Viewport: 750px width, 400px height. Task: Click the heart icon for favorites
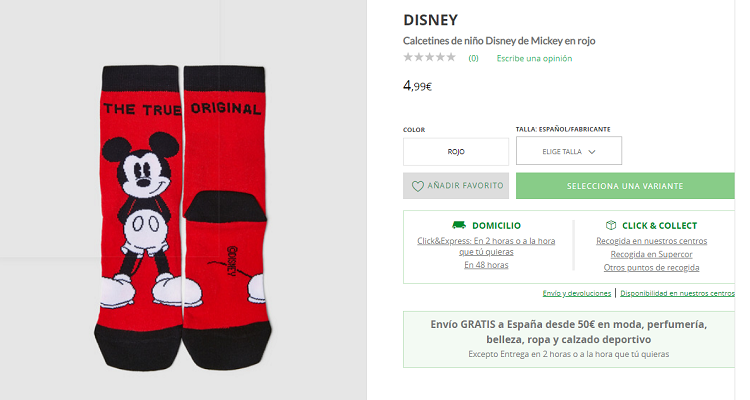(418, 186)
